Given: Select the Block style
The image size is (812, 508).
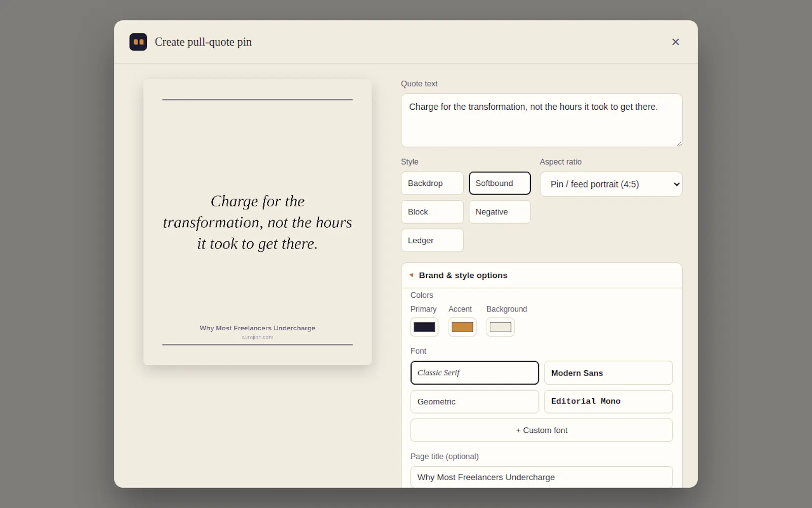Looking at the screenshot, I should point(432,212).
